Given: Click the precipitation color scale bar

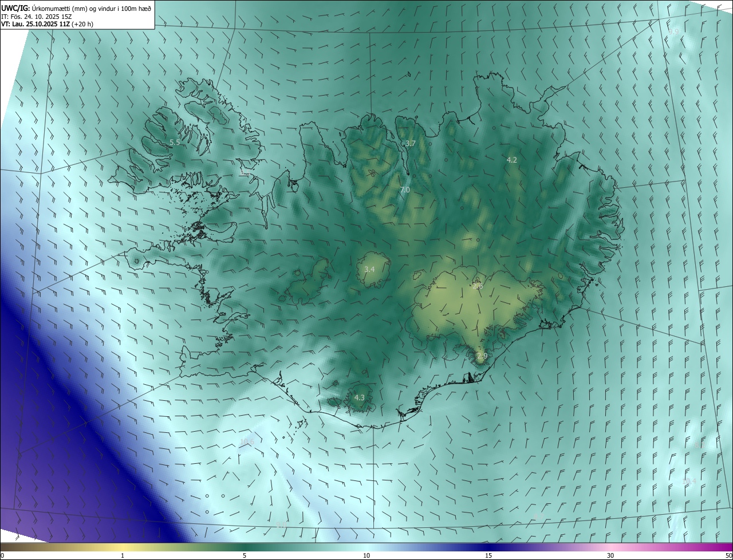Looking at the screenshot, I should point(366,547).
